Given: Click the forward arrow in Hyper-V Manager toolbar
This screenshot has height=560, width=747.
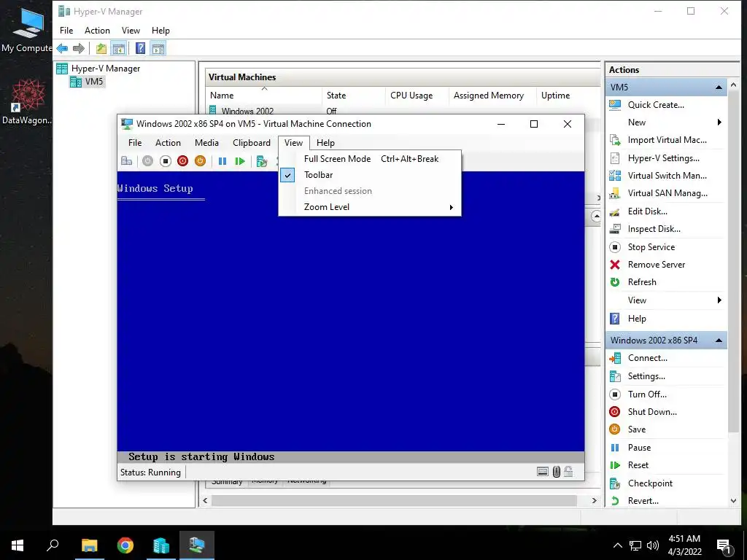Looking at the screenshot, I should click(x=79, y=48).
